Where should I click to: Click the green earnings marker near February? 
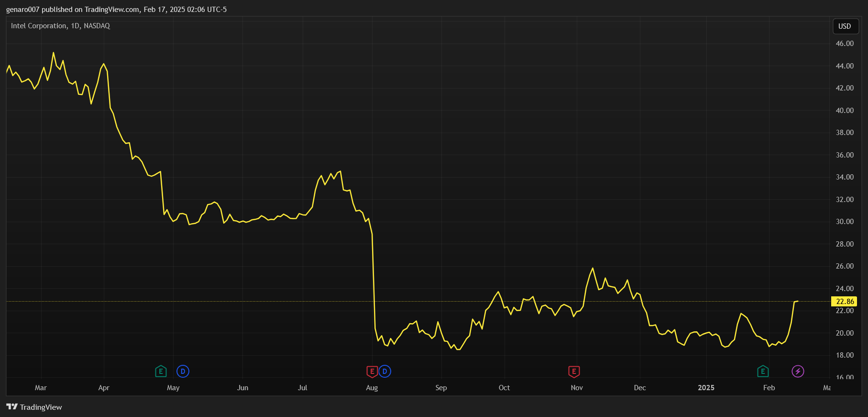(x=763, y=371)
